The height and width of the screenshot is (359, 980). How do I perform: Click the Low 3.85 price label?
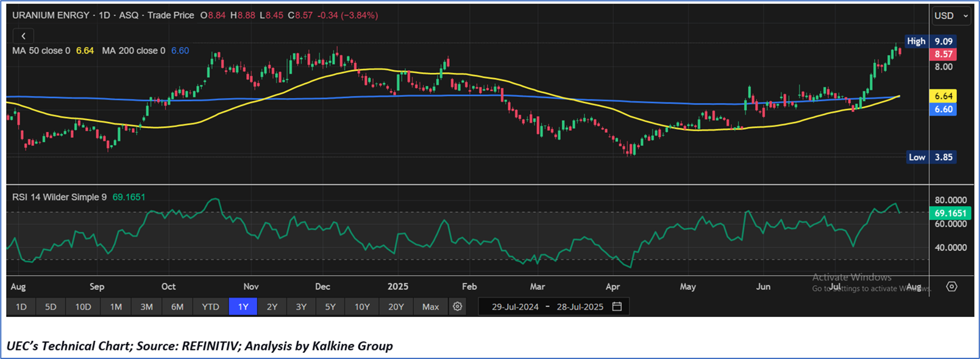click(x=931, y=157)
